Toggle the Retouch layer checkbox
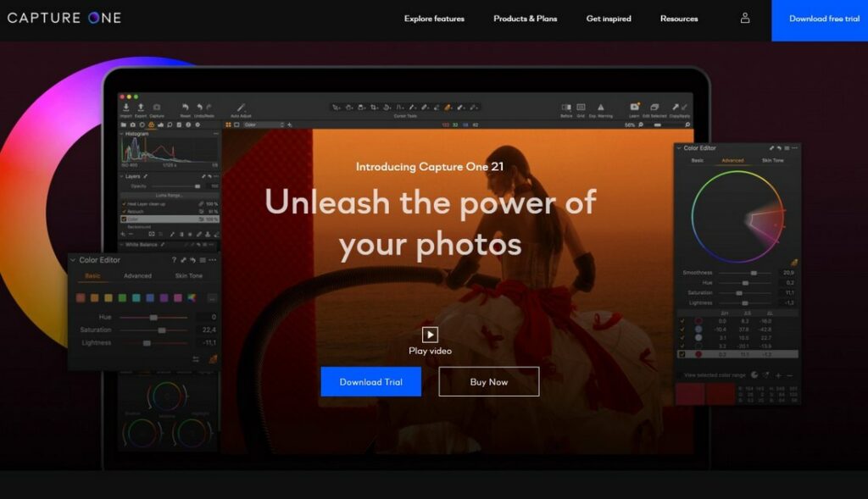 (x=124, y=211)
